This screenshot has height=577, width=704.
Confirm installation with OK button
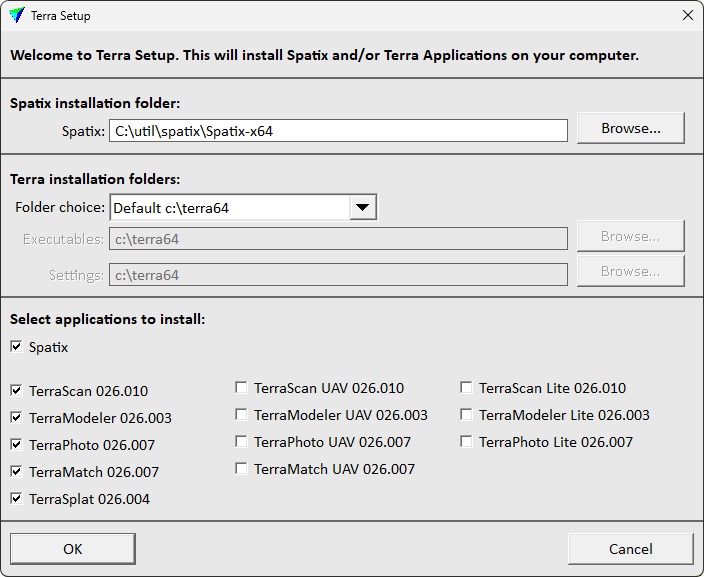point(73,549)
